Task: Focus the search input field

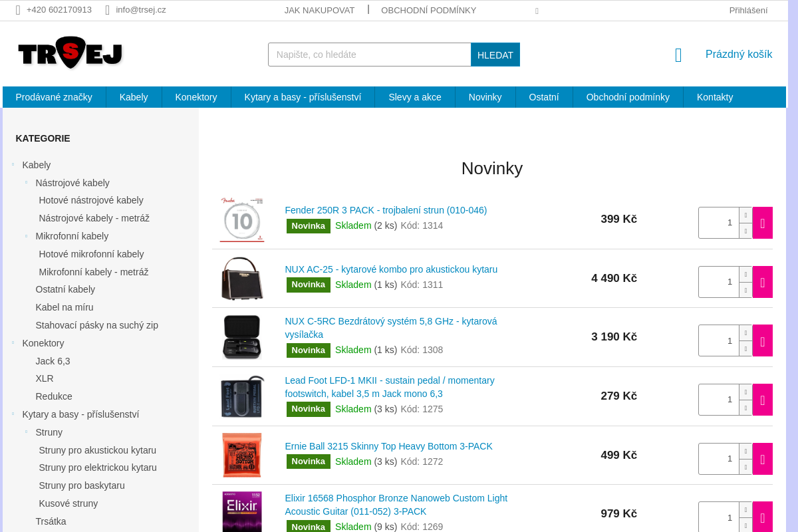Action: tap(370, 55)
